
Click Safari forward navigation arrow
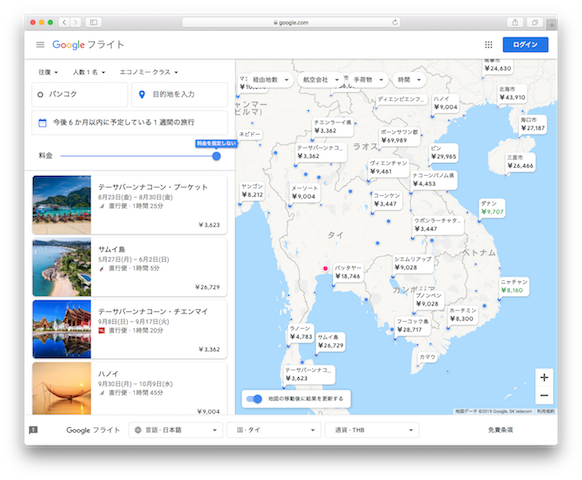point(76,23)
